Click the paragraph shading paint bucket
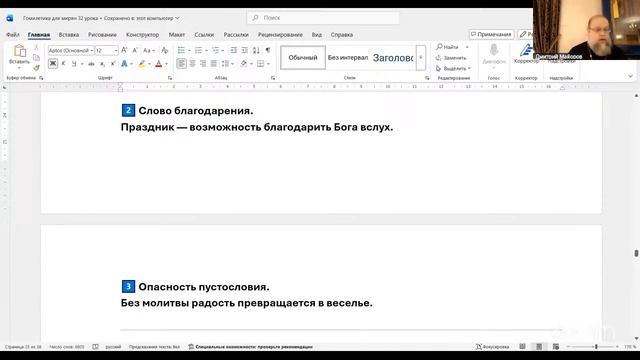This screenshot has width=640, height=360. [x=244, y=64]
